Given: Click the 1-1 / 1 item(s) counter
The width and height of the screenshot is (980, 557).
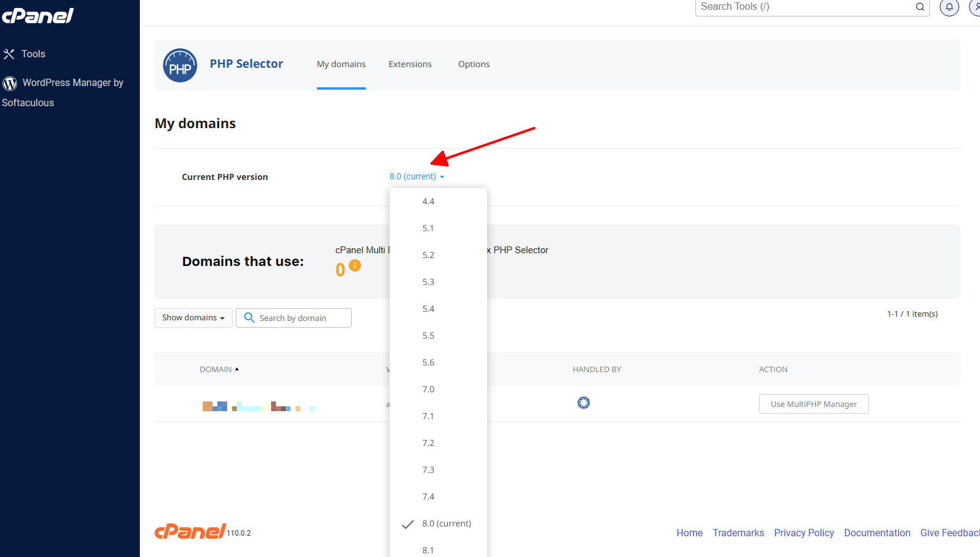Looking at the screenshot, I should tap(912, 314).
